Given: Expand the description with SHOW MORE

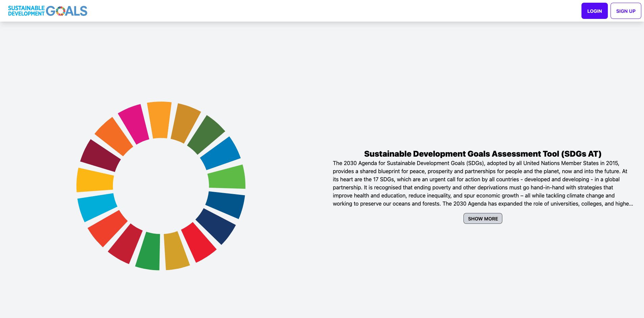Looking at the screenshot, I should point(482,218).
